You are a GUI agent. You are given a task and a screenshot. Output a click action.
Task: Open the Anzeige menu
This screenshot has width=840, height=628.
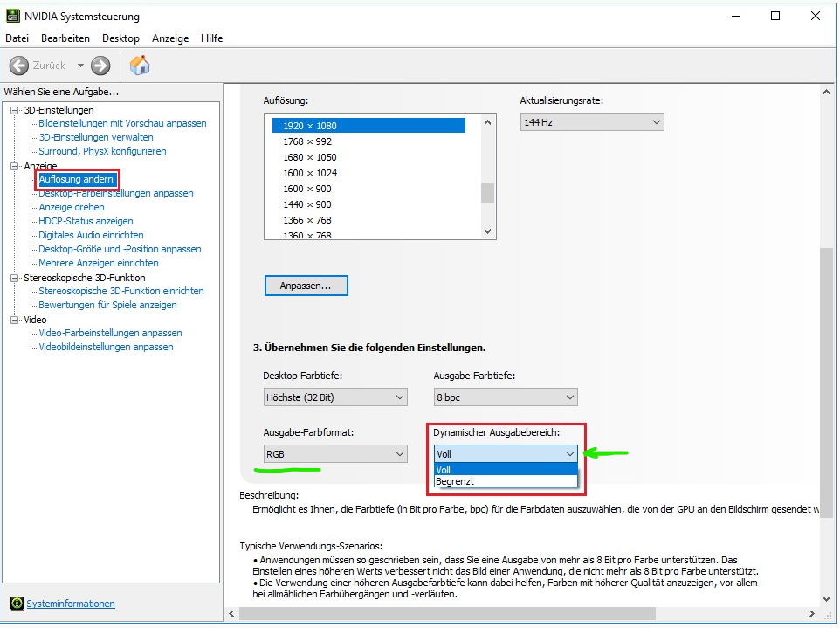click(170, 38)
